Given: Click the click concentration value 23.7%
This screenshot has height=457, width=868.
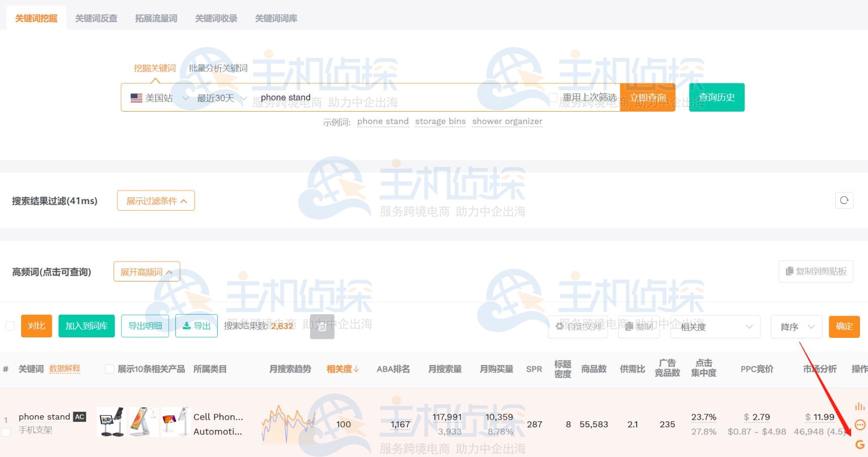Looking at the screenshot, I should click(x=704, y=417).
